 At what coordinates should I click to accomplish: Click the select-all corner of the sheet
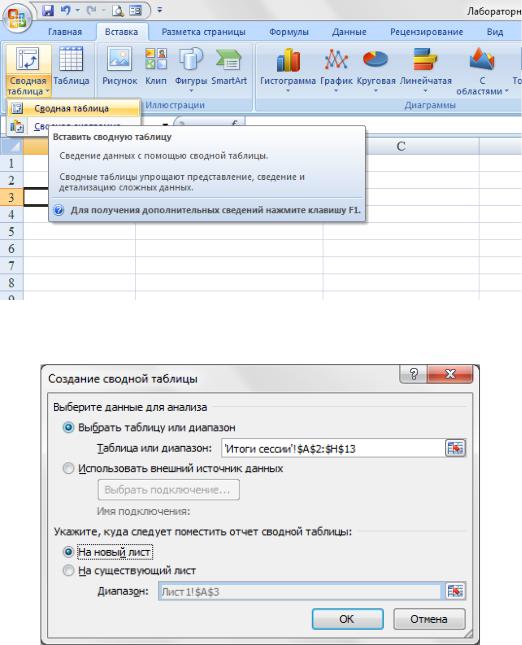coord(12,146)
